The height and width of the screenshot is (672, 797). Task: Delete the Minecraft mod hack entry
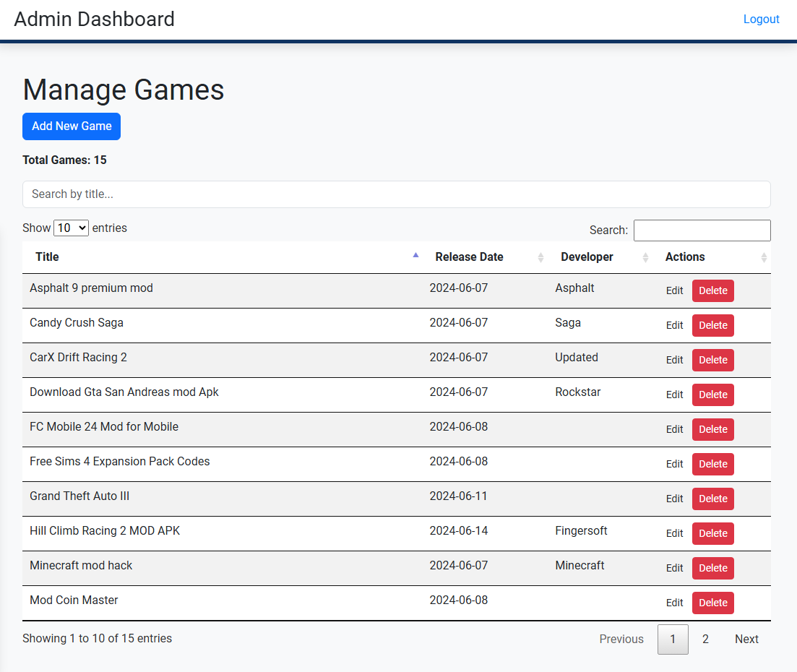(712, 568)
